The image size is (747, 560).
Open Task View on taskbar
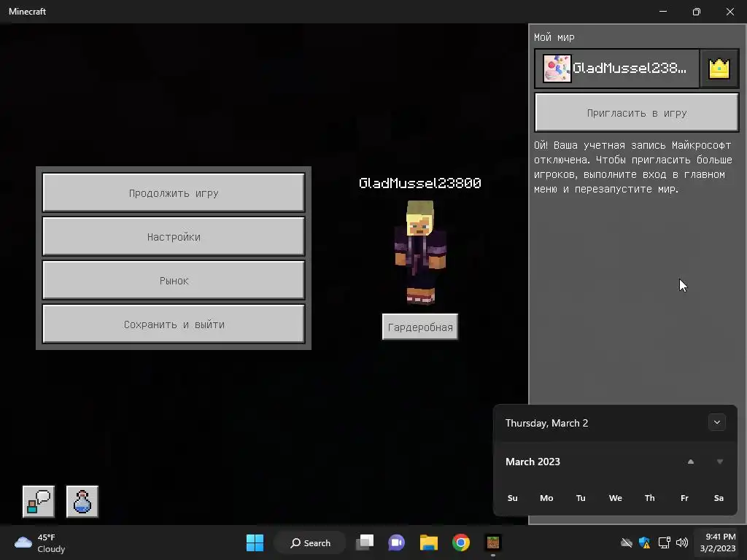pyautogui.click(x=365, y=542)
